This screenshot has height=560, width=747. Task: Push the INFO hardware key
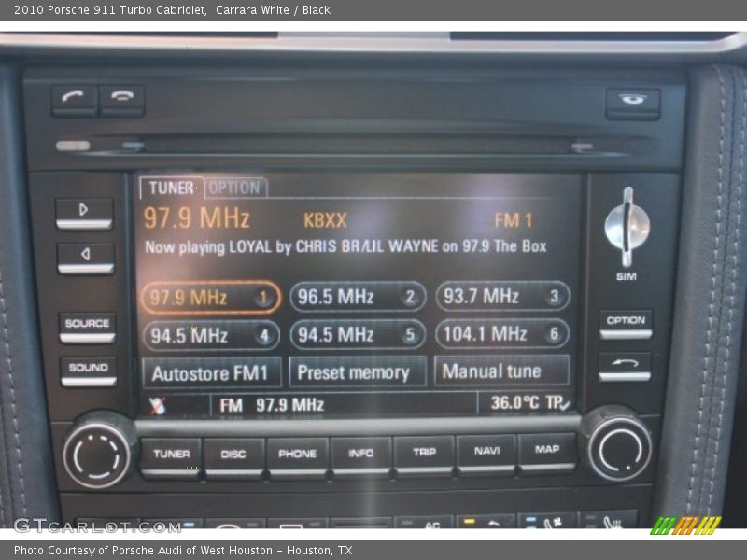(361, 455)
